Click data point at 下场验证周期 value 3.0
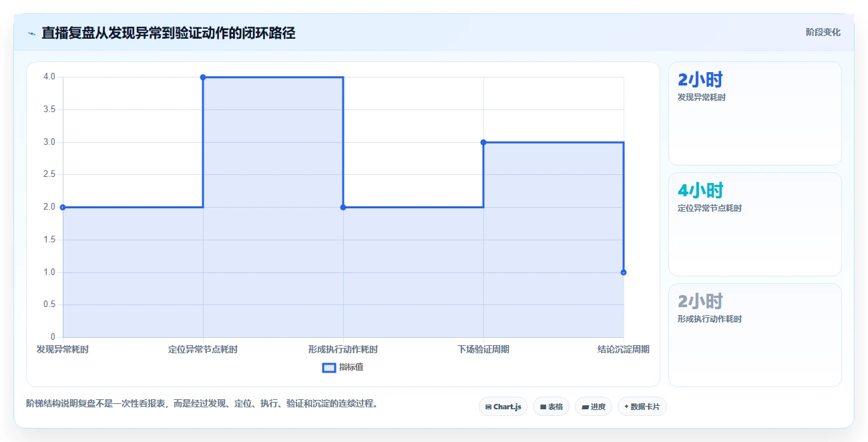 pyautogui.click(x=483, y=142)
